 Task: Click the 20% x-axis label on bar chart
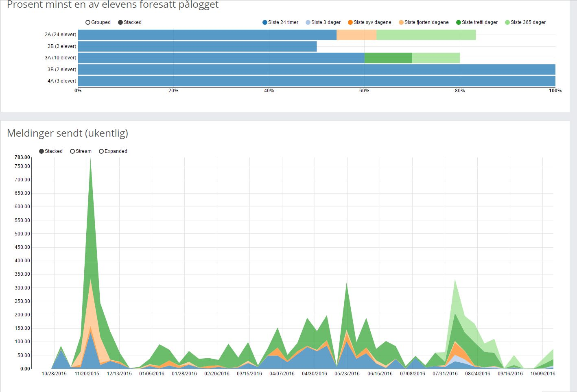pos(173,91)
